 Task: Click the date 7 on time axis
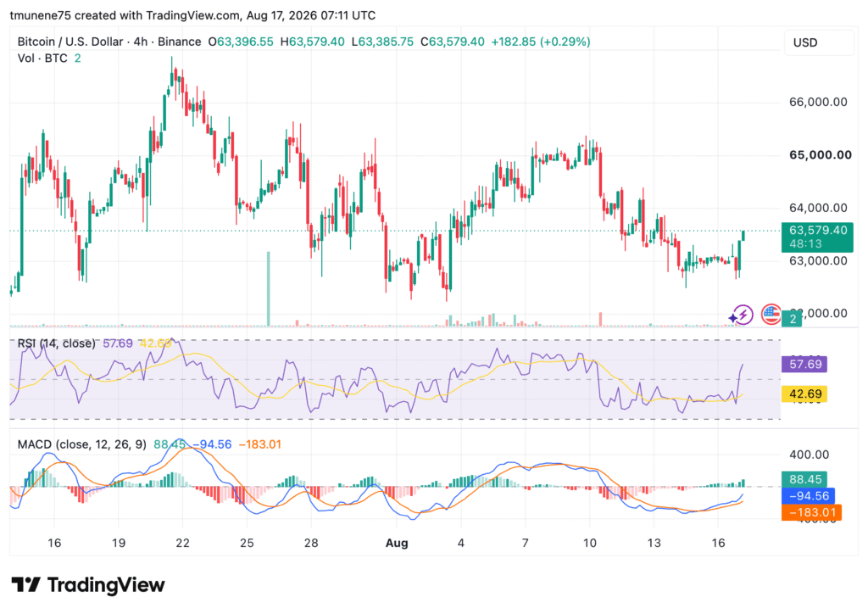point(525,543)
